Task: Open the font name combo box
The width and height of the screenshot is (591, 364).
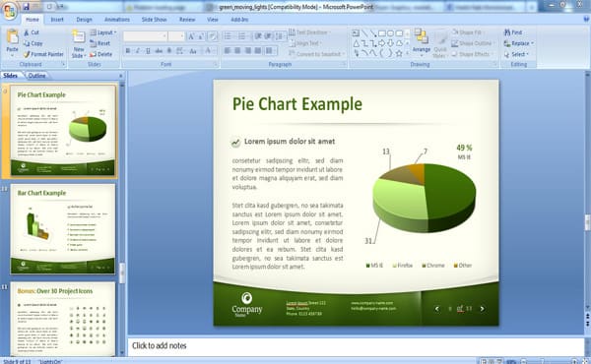Action: click(x=146, y=36)
